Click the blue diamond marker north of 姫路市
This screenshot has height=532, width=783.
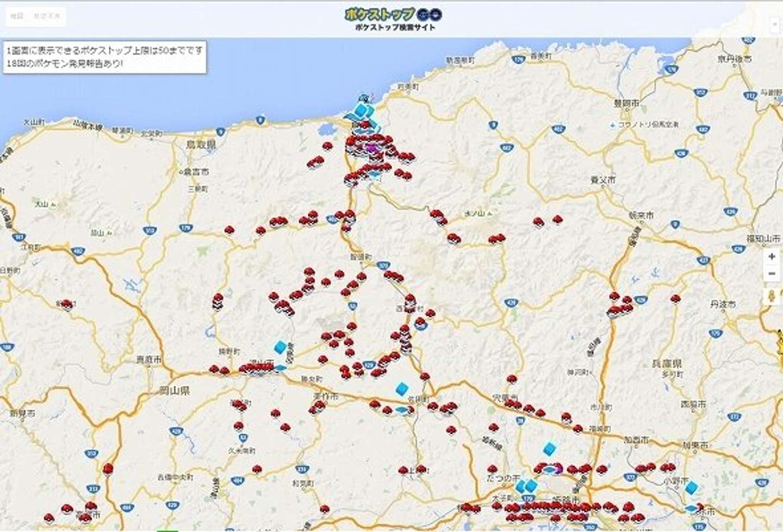[550, 449]
